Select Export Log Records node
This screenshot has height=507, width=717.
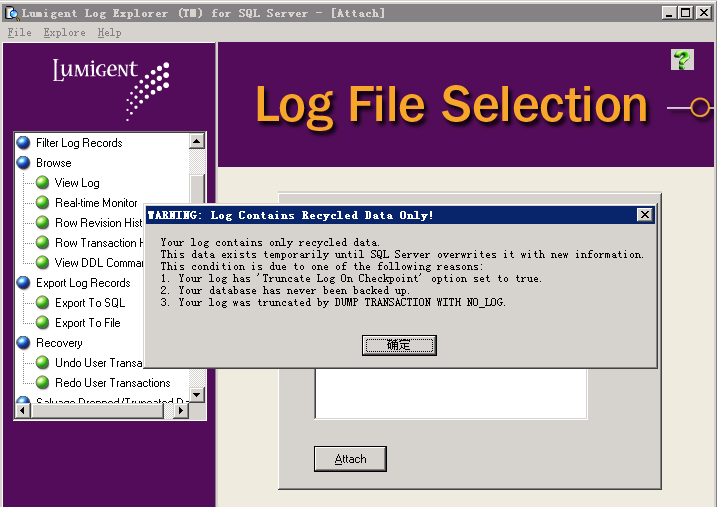83,283
